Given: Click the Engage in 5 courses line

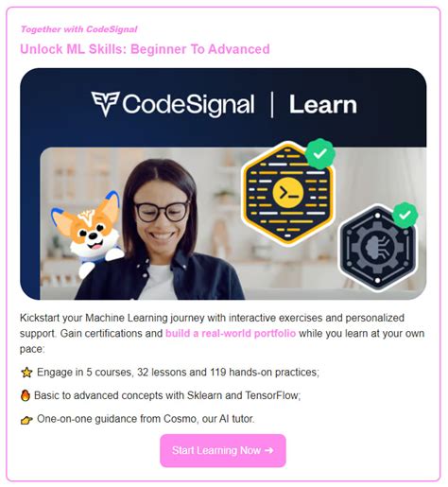Looking at the screenshot, I should pyautogui.click(x=178, y=373).
